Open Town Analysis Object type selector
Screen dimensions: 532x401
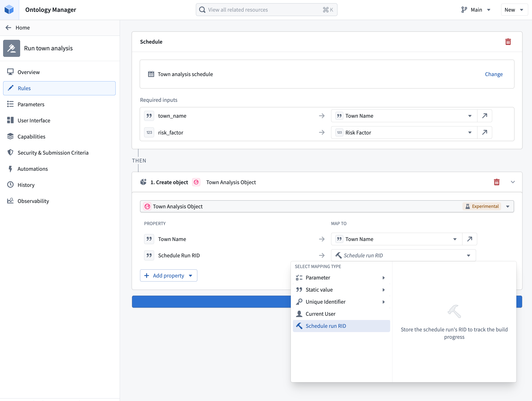pyautogui.click(x=327, y=206)
